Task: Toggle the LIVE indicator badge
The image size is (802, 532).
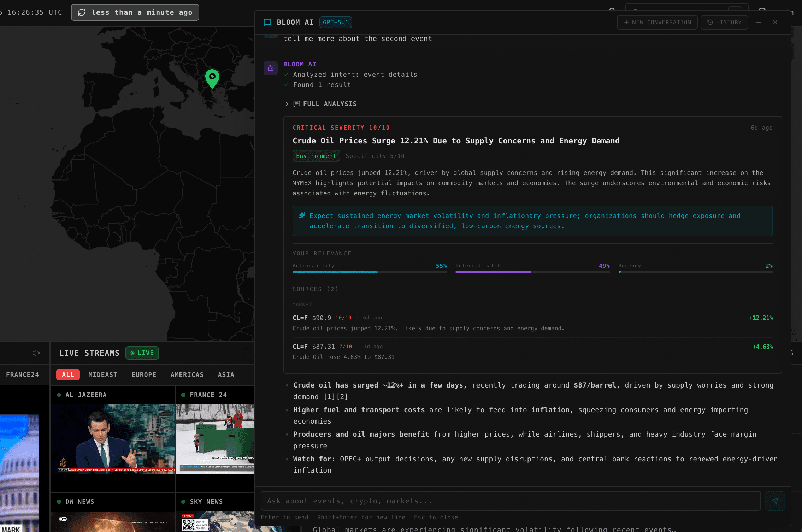Action: pyautogui.click(x=142, y=353)
